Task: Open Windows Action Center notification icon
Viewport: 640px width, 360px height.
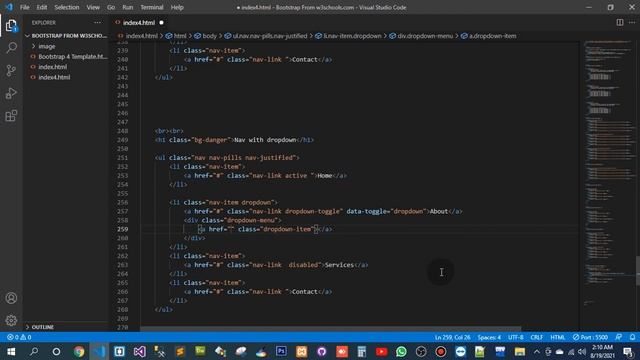Action: point(629,351)
